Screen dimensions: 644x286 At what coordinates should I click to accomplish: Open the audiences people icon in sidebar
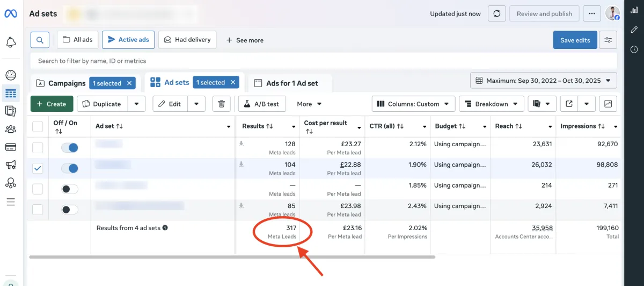tap(11, 129)
